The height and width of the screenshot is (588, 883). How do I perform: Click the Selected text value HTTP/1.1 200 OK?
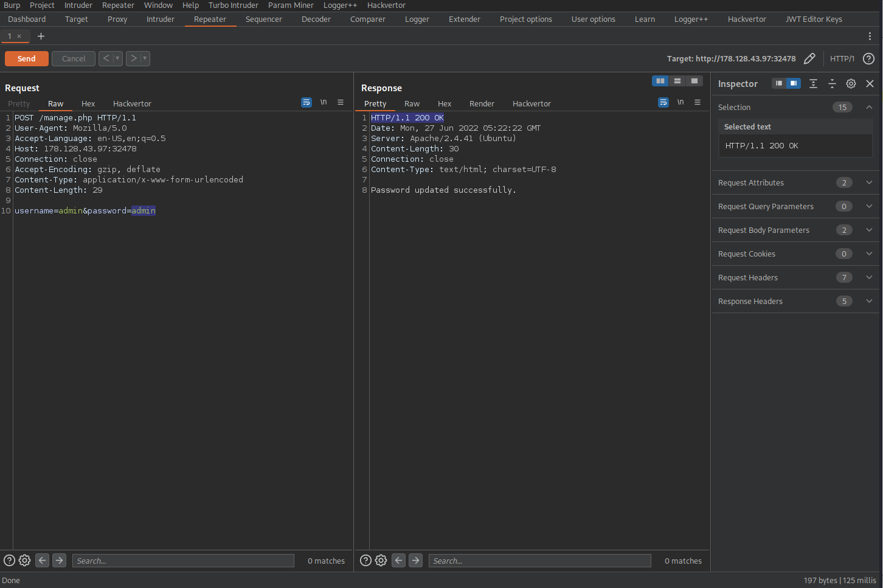[762, 145]
